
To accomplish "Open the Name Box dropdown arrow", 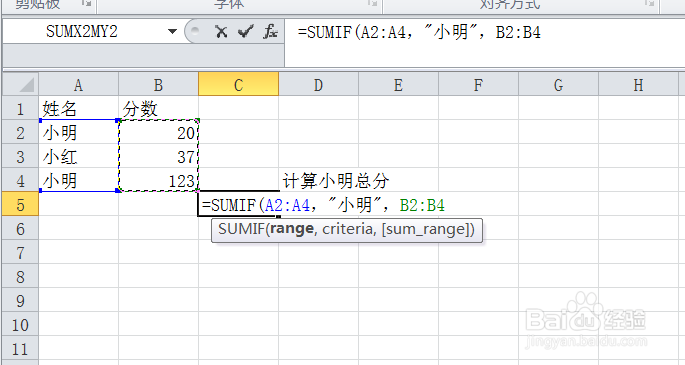I will pyautogui.click(x=173, y=31).
